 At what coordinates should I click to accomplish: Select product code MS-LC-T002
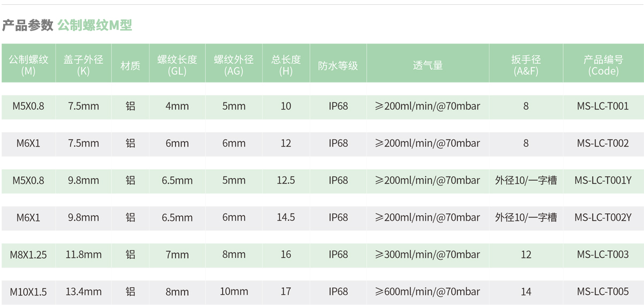[603, 143]
